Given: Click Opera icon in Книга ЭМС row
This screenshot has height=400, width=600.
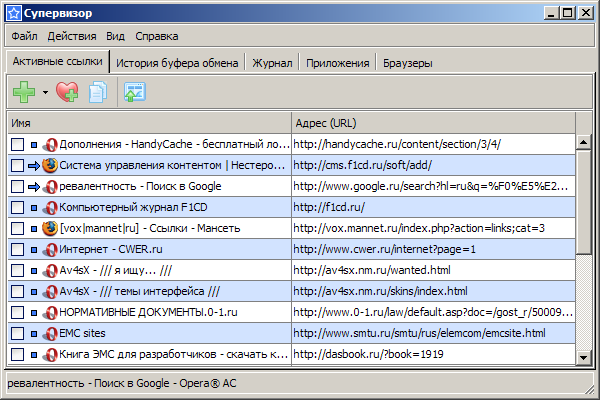Looking at the screenshot, I should [50, 355].
